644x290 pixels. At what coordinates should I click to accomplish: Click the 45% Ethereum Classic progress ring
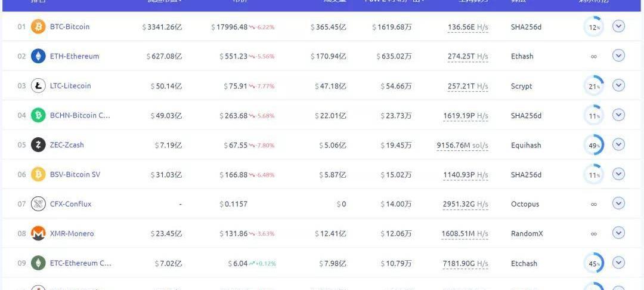coord(593,264)
